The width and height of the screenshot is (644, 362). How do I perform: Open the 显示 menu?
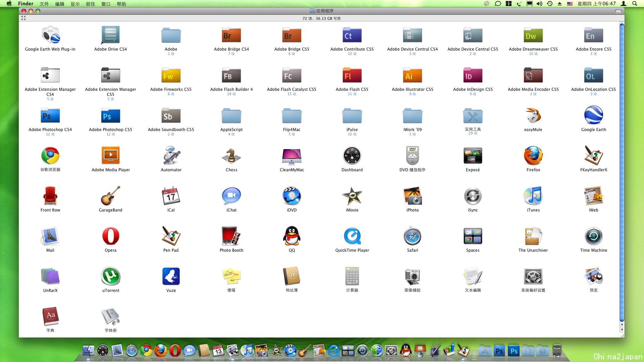75,4
